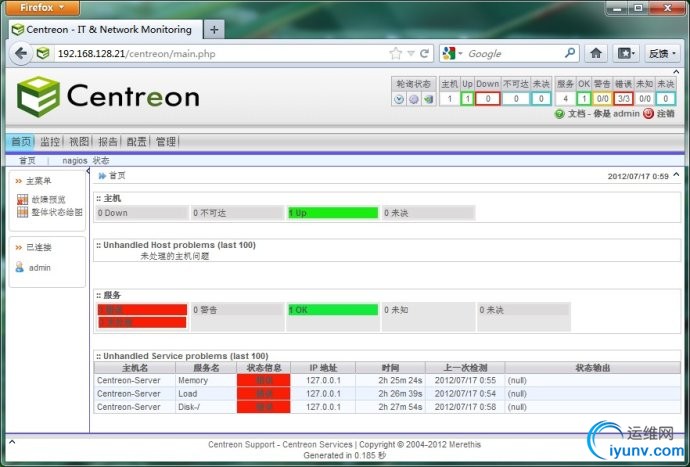Select the Centreon browser tab

(x=106, y=29)
